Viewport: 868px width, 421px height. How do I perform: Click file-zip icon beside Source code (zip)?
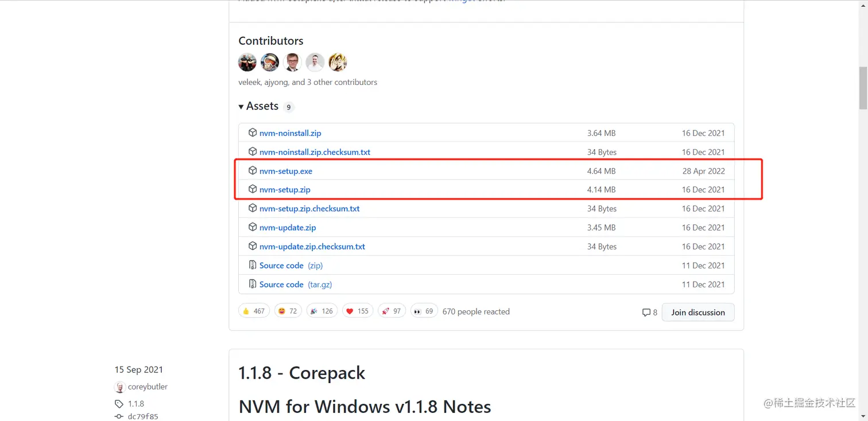pyautogui.click(x=253, y=265)
